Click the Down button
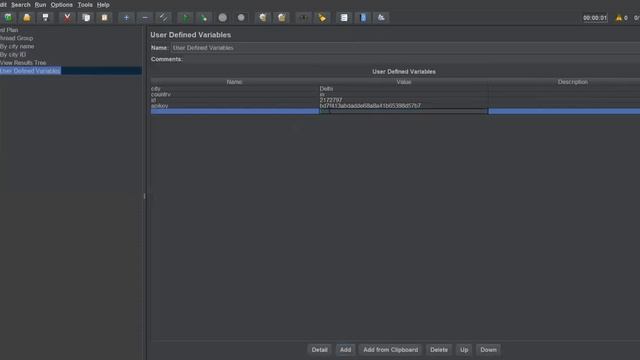The height and width of the screenshot is (360, 640). pyautogui.click(x=489, y=350)
